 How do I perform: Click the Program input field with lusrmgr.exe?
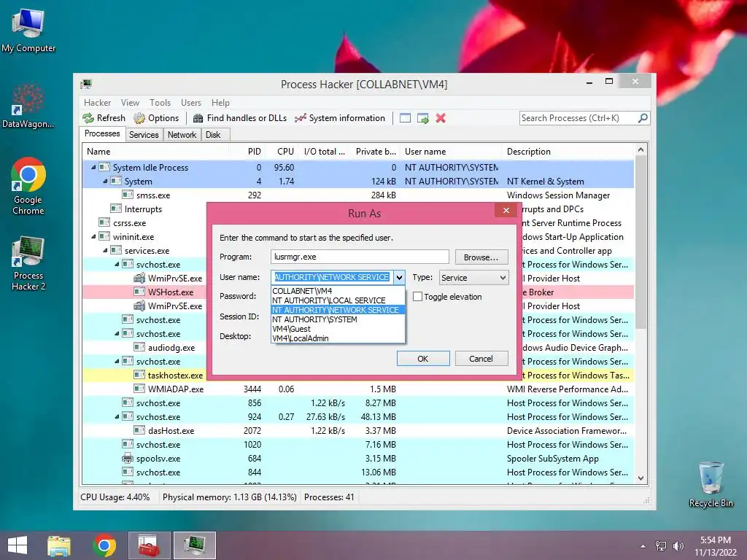(x=360, y=257)
